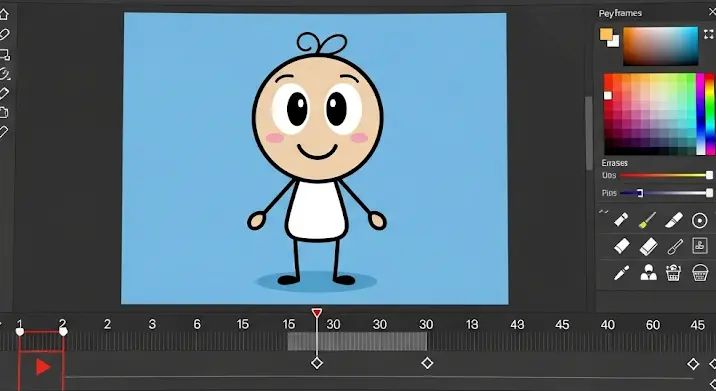The height and width of the screenshot is (391, 716).
Task: Click frame number 43 on timeline ruler
Action: tap(517, 324)
